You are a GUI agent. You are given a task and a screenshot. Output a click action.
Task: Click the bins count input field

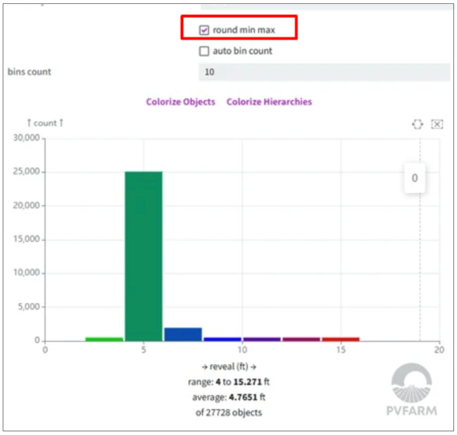pos(324,72)
